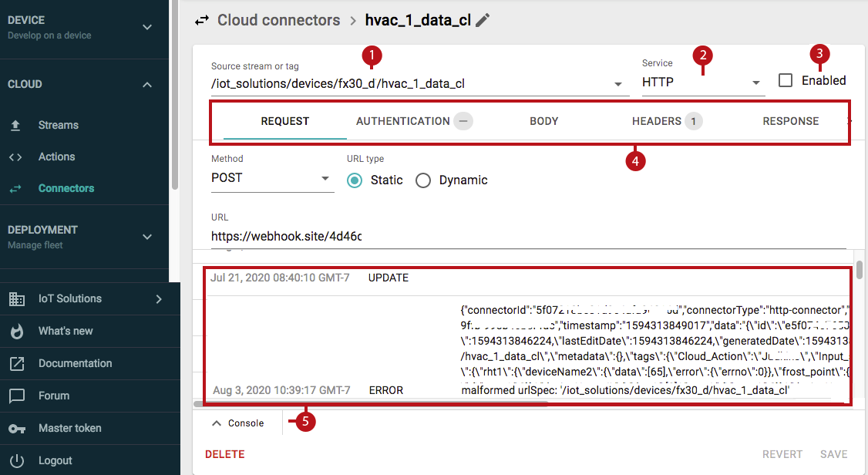Open Connectors in the sidebar
Image resolution: width=868 pixels, height=475 pixels.
[x=66, y=188]
